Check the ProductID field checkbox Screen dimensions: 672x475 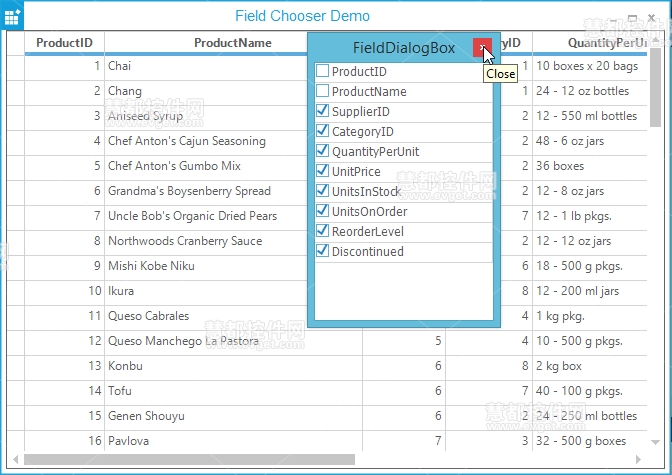tap(322, 71)
